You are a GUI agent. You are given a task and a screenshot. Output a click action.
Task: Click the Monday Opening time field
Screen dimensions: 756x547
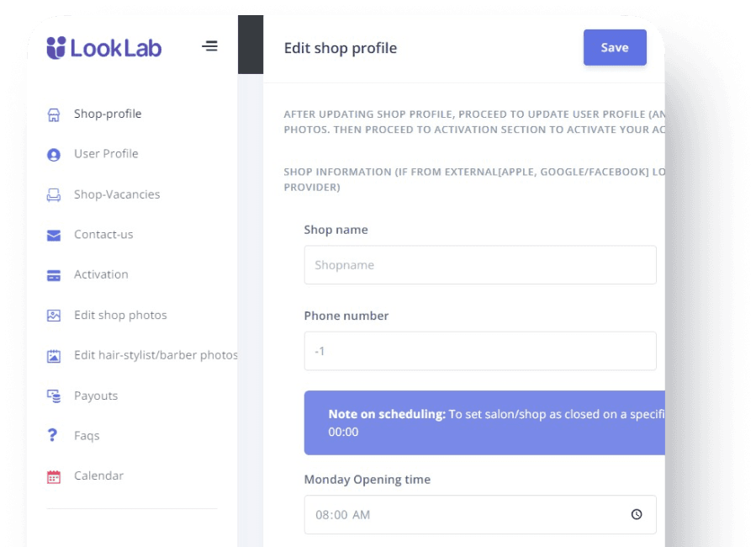click(x=480, y=514)
